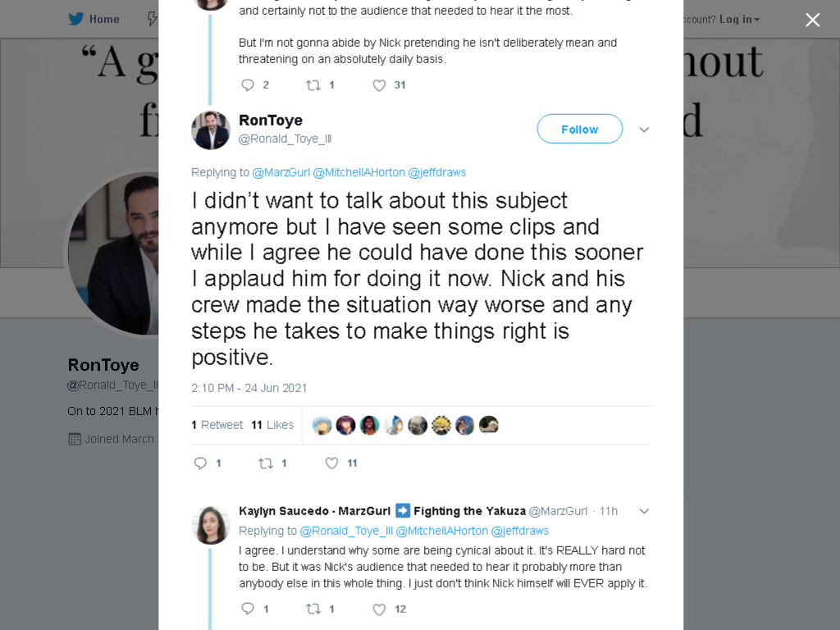Screen dimensions: 840x630
Task: Like the top tweet with 31 likes
Action: point(379,85)
